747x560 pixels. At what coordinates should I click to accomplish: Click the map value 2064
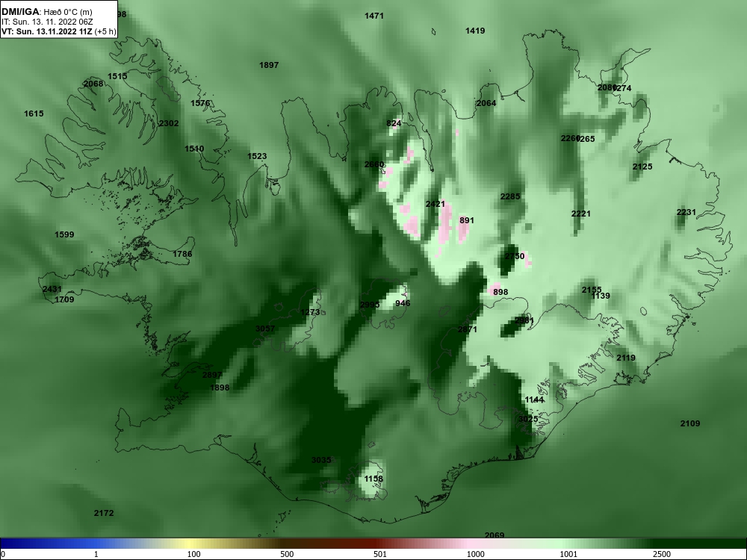(486, 103)
